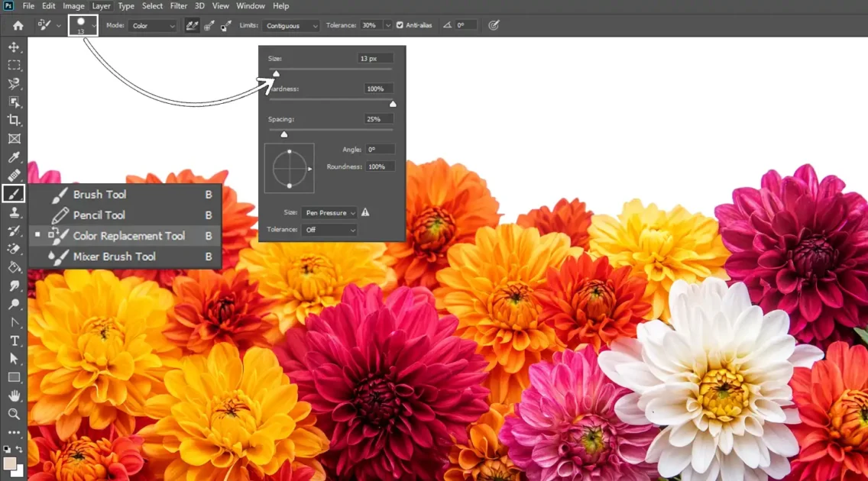Select the Object Selection tool

(14, 102)
